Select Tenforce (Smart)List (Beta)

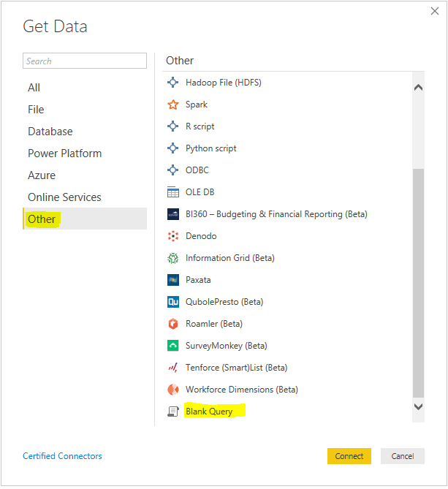pos(237,368)
